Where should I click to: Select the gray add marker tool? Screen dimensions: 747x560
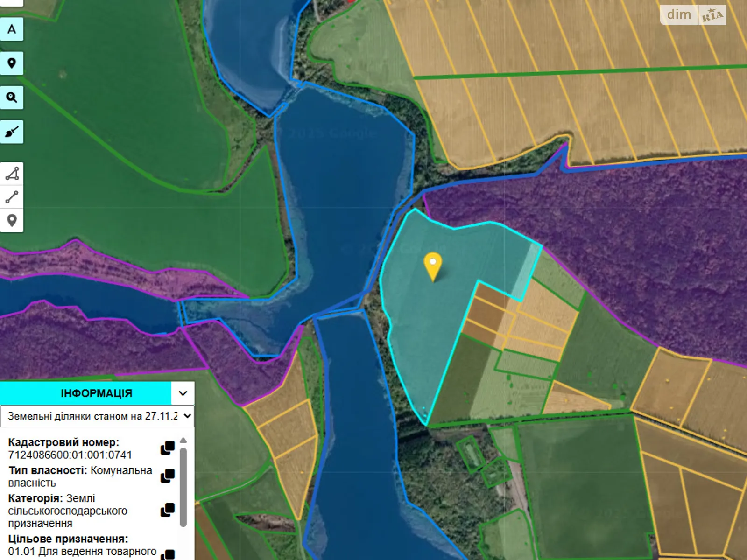tap(12, 220)
